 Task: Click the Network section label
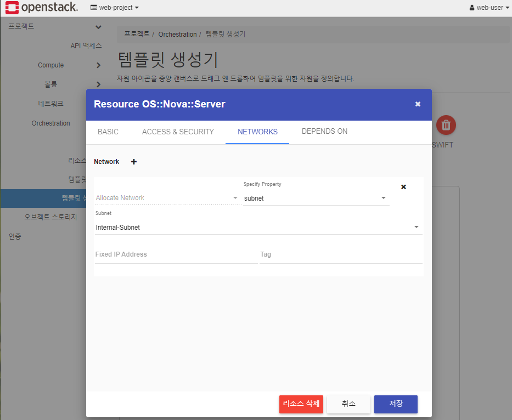(x=106, y=162)
